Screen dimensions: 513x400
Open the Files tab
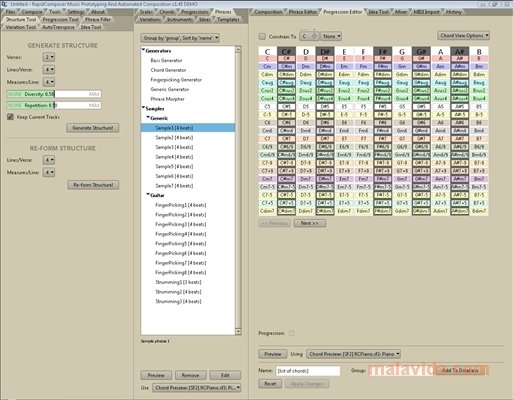tap(10, 12)
